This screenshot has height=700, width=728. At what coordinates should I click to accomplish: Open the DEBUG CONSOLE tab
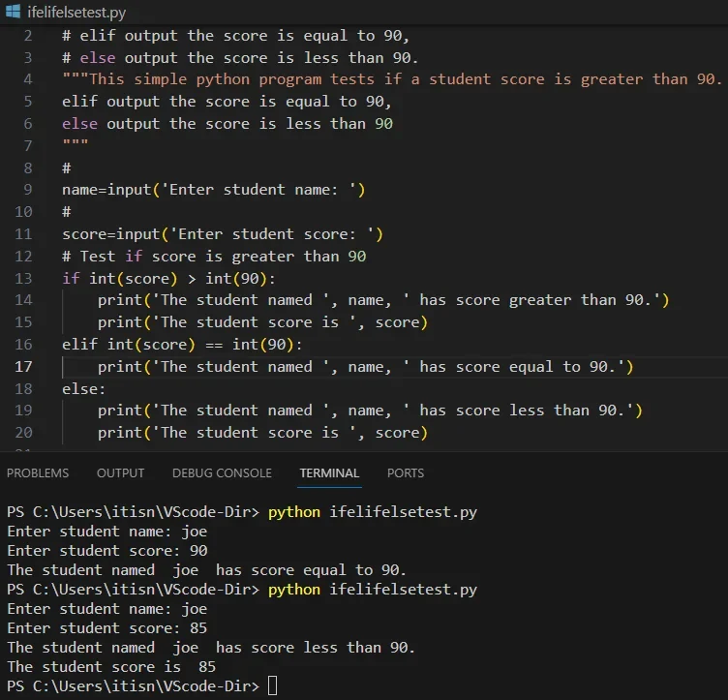(222, 473)
